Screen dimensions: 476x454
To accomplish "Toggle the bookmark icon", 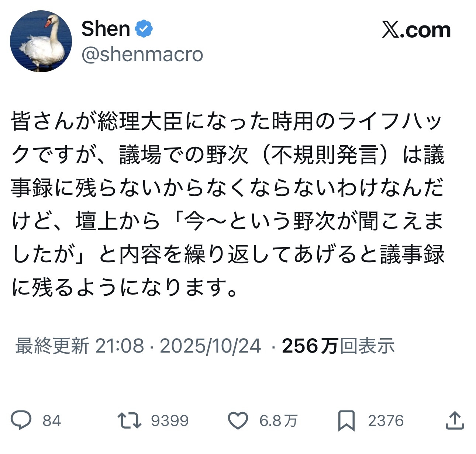I will coord(346,420).
